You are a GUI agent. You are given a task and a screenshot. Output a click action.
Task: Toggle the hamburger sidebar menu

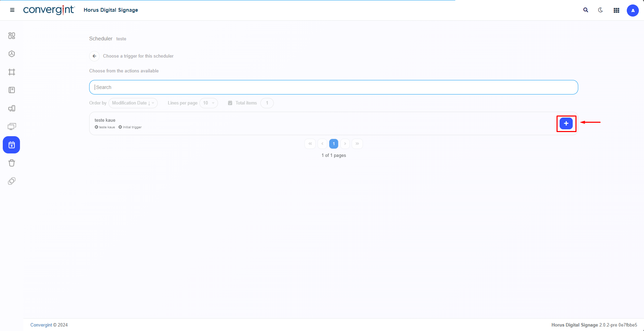point(12,10)
